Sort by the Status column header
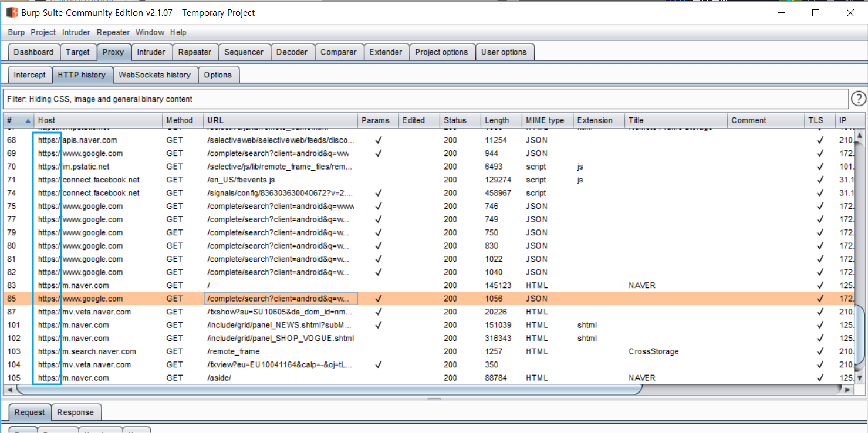The width and height of the screenshot is (868, 433). (x=460, y=120)
